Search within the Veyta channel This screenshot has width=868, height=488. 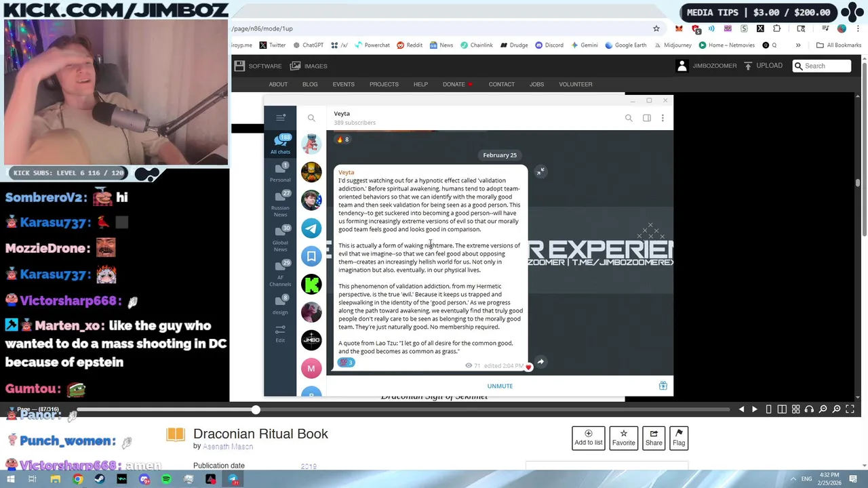pos(629,118)
